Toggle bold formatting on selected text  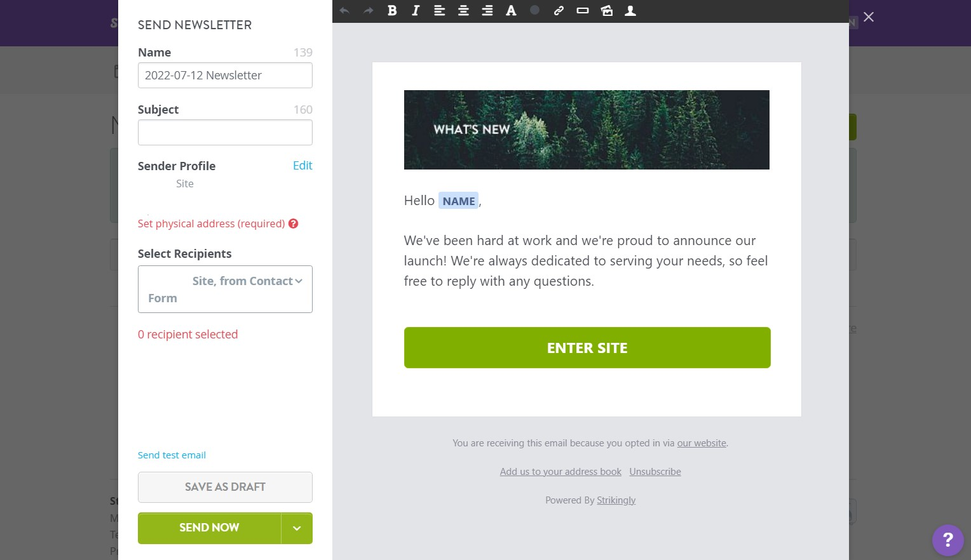(x=392, y=11)
